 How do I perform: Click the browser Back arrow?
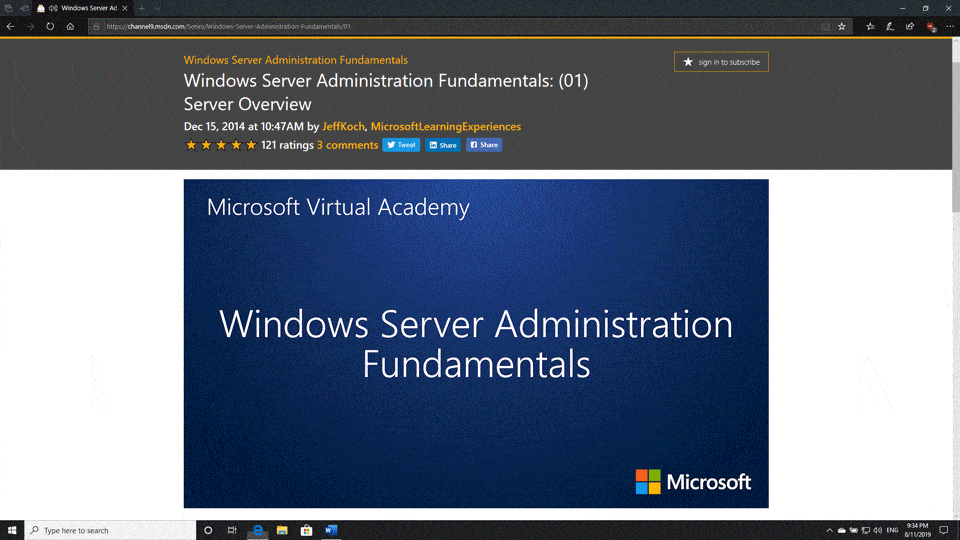click(x=10, y=27)
